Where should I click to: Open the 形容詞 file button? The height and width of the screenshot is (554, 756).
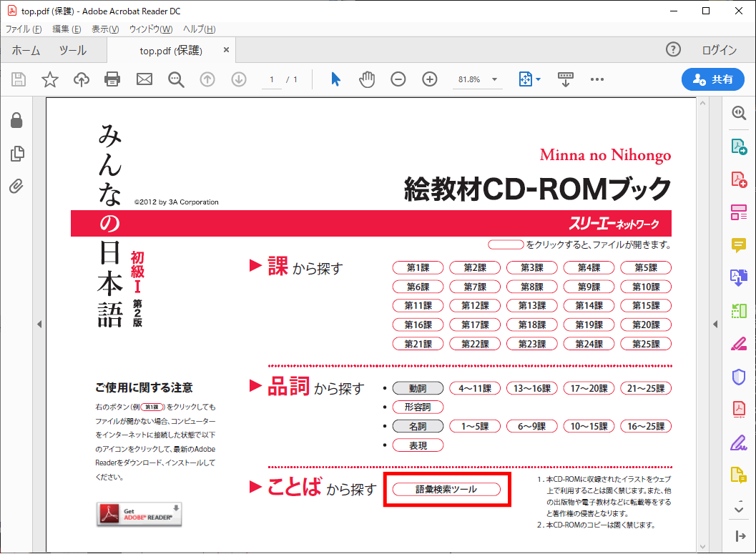point(418,407)
